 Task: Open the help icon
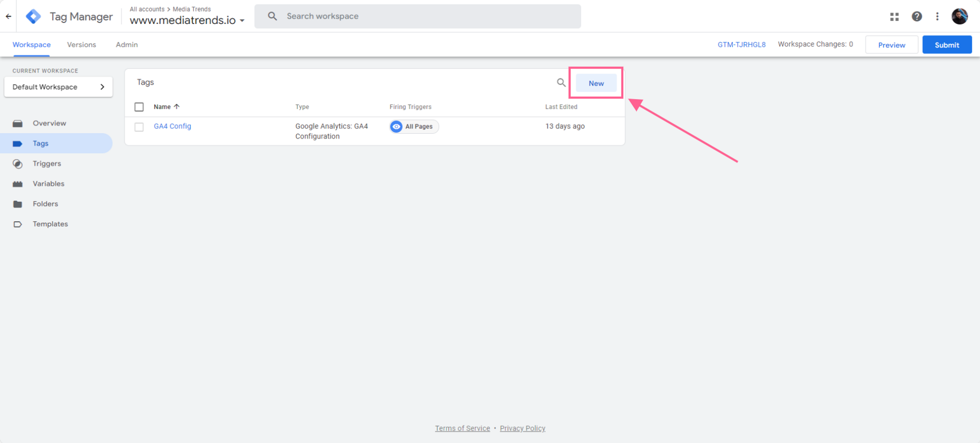click(917, 17)
